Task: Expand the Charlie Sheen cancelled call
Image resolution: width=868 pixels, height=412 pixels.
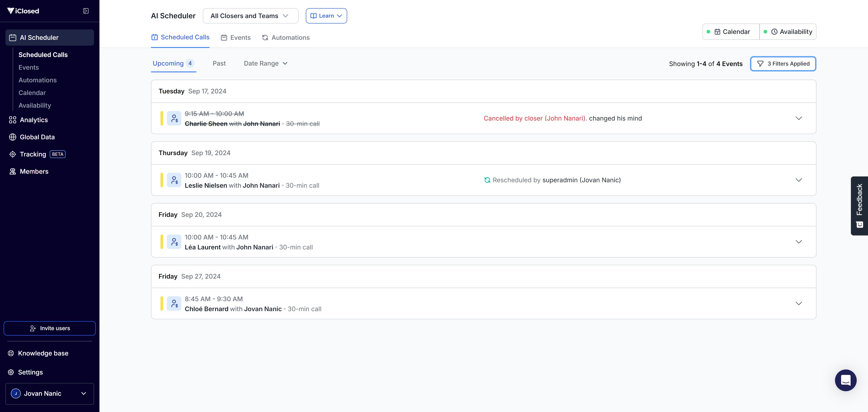Action: point(798,118)
